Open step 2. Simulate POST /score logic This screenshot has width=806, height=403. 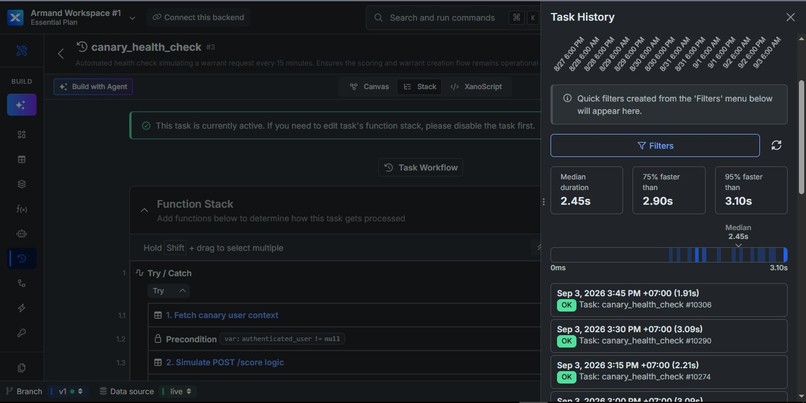[x=225, y=362]
